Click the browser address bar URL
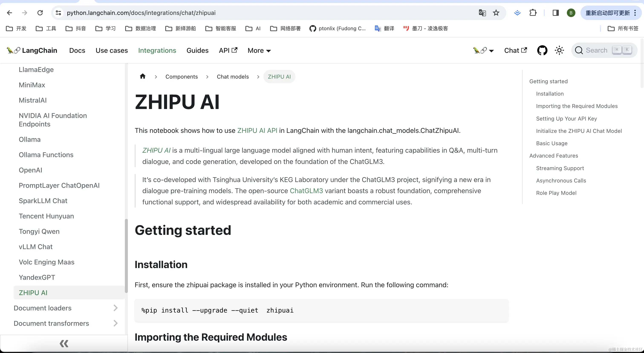 click(141, 13)
